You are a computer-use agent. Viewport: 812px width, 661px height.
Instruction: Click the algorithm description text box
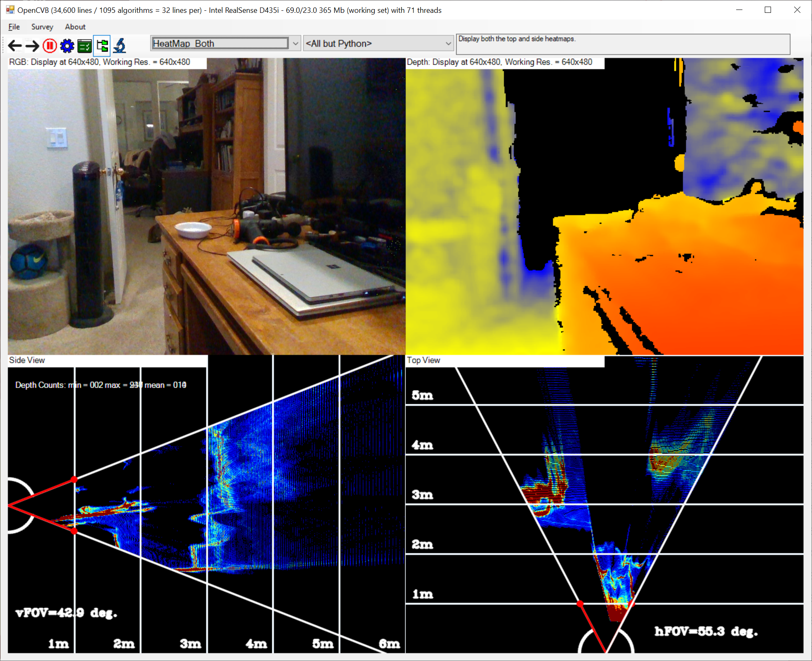point(623,44)
